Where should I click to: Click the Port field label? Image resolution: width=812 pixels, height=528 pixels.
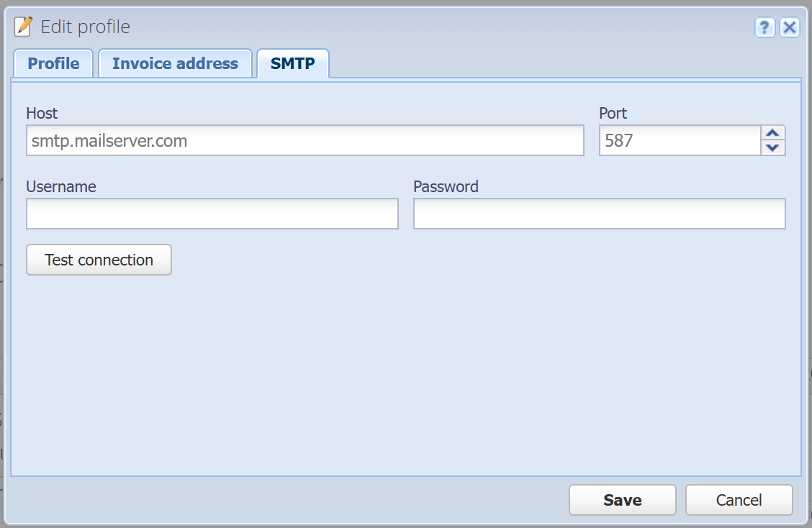tap(613, 114)
